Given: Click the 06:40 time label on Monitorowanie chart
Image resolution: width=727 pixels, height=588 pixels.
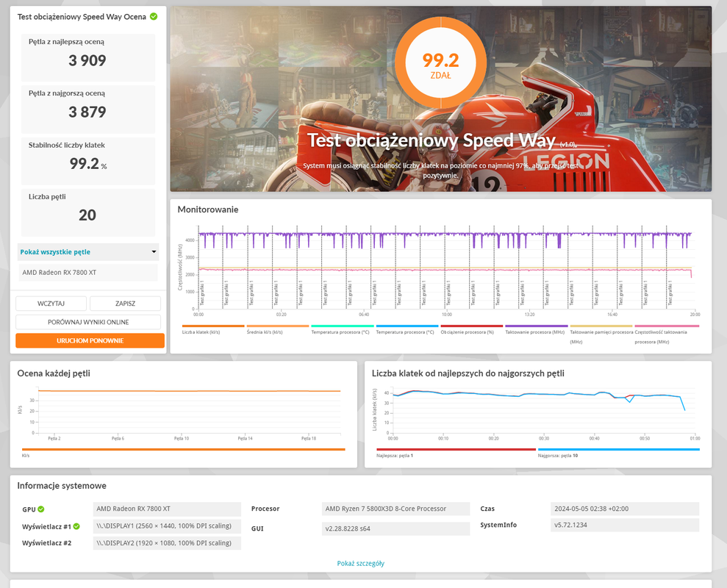Looking at the screenshot, I should click(364, 315).
